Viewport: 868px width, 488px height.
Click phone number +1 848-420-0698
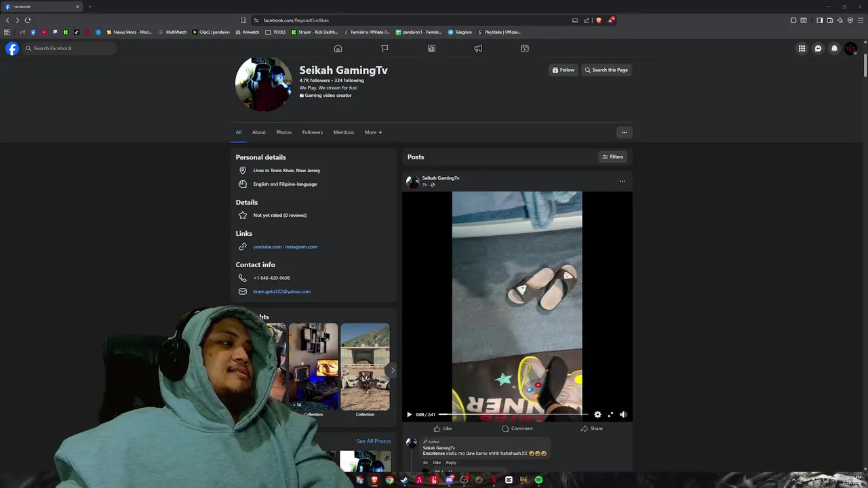coord(271,278)
